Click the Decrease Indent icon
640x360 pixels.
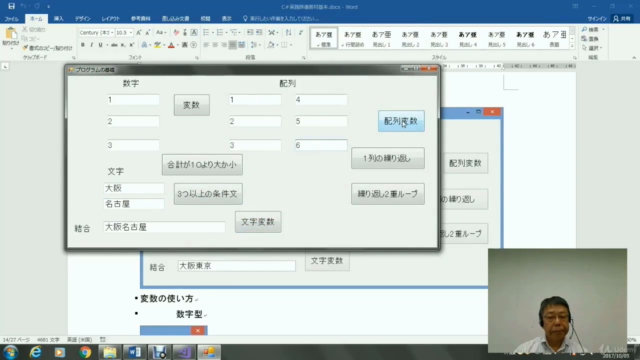click(250, 33)
